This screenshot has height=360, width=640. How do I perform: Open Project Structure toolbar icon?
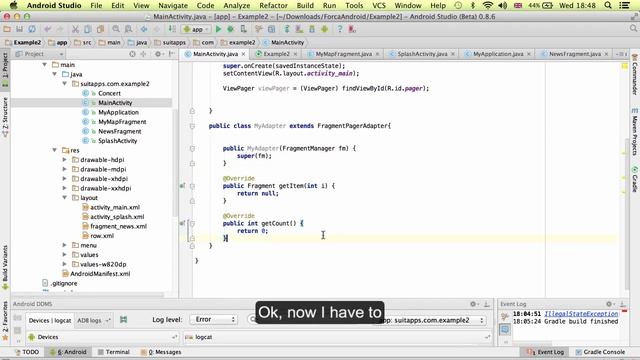[271, 29]
